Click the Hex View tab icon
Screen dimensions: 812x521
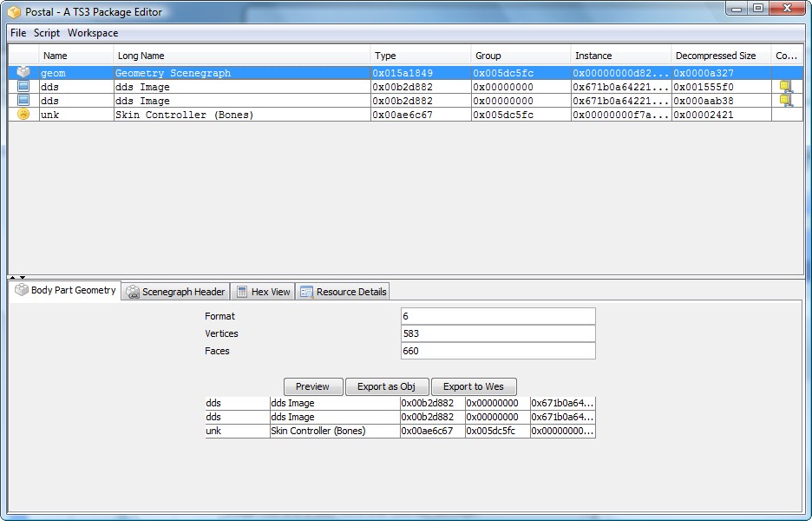(x=242, y=292)
